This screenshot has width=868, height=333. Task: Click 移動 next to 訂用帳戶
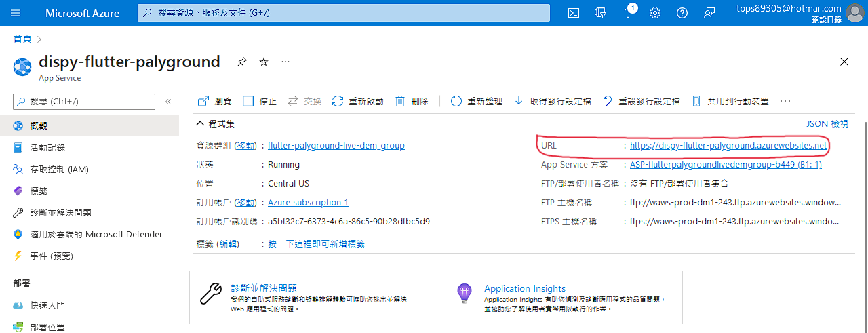coord(246,202)
